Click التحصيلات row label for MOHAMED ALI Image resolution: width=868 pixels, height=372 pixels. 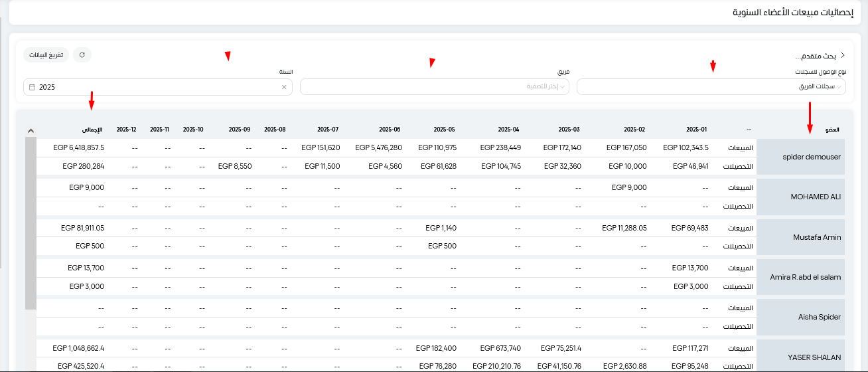click(738, 207)
